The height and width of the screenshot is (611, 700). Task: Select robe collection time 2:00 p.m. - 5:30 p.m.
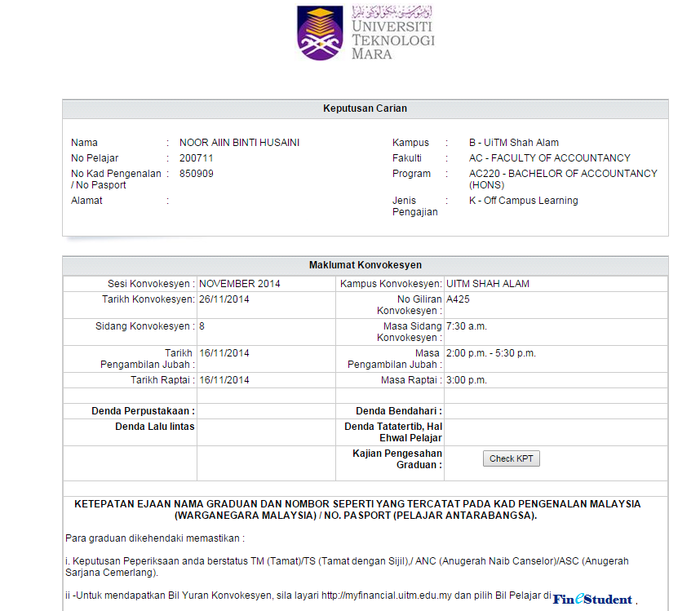[490, 353]
